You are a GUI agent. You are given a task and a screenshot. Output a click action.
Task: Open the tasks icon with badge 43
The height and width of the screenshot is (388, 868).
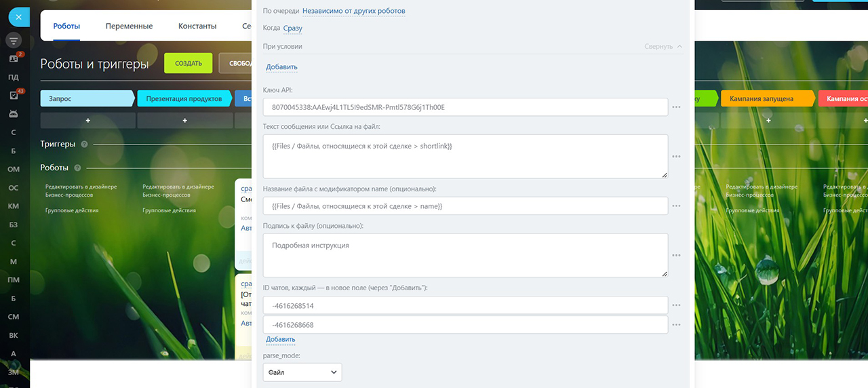pyautogui.click(x=13, y=95)
